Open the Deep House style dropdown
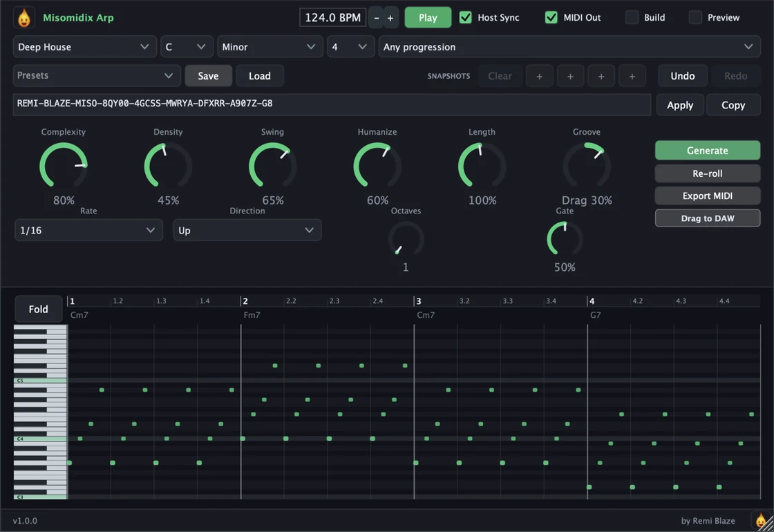This screenshot has width=774, height=532. (84, 47)
